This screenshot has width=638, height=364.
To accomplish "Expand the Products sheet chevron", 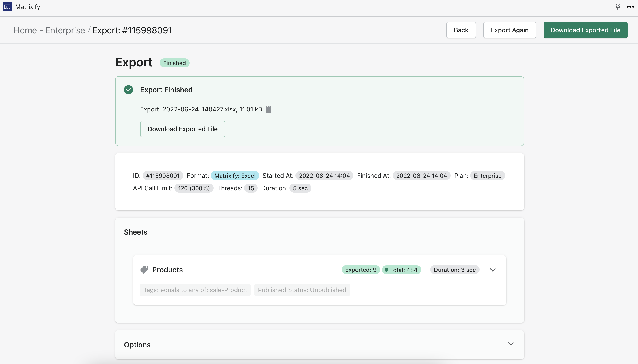I will click(x=493, y=270).
